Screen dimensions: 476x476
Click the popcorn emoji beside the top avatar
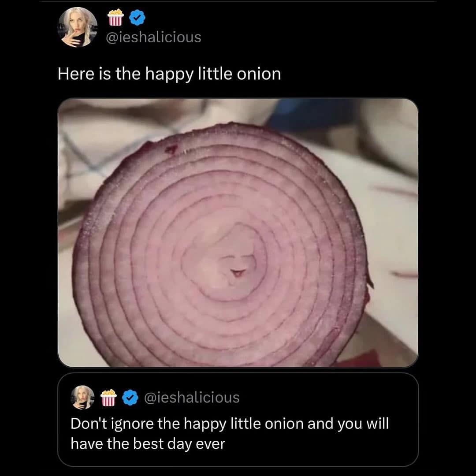tap(115, 18)
